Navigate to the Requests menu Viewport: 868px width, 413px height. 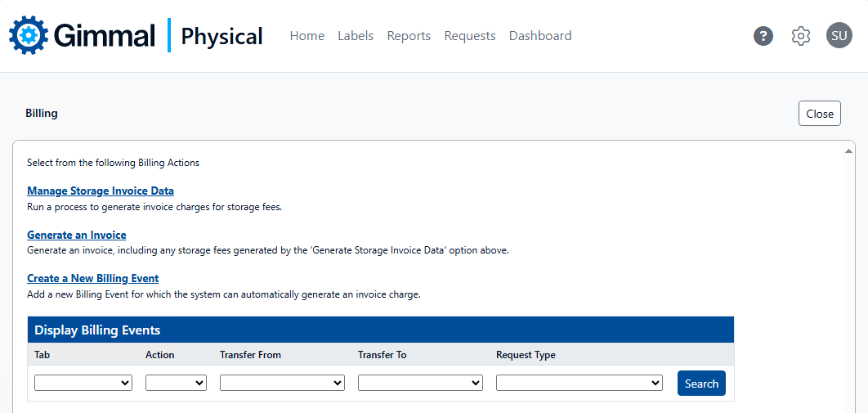(470, 36)
